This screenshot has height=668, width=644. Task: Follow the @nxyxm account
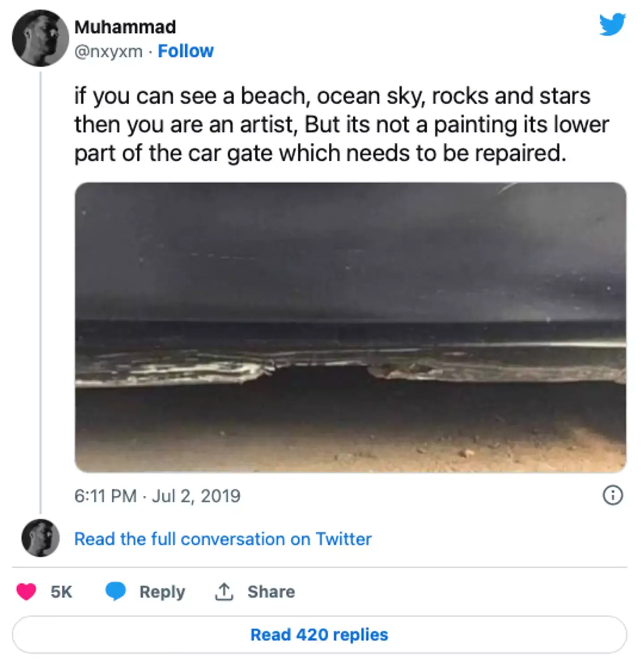point(186,51)
